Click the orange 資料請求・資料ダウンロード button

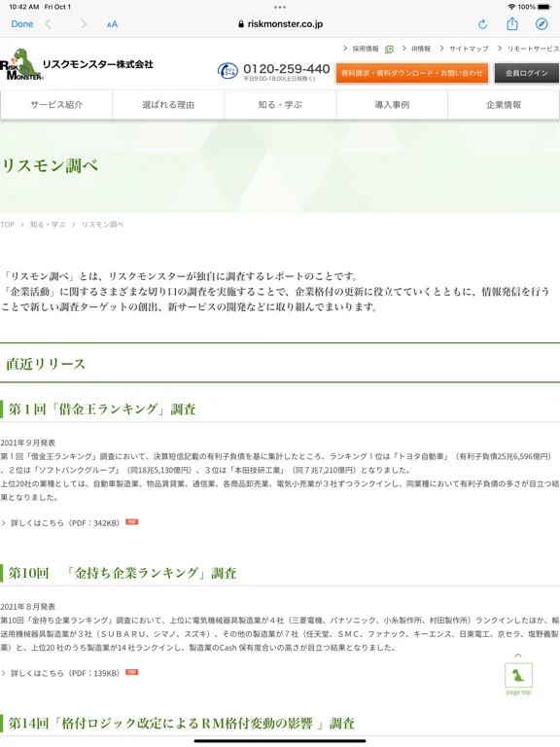(x=412, y=73)
